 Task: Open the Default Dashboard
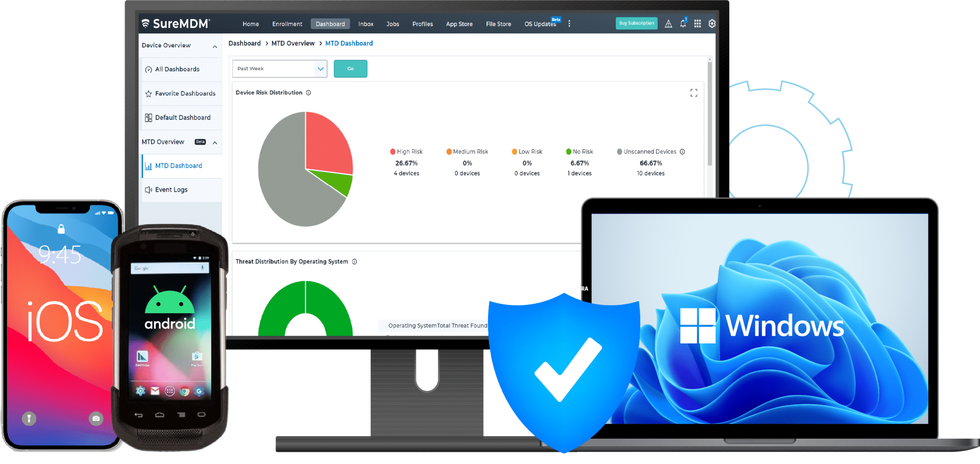click(x=181, y=118)
